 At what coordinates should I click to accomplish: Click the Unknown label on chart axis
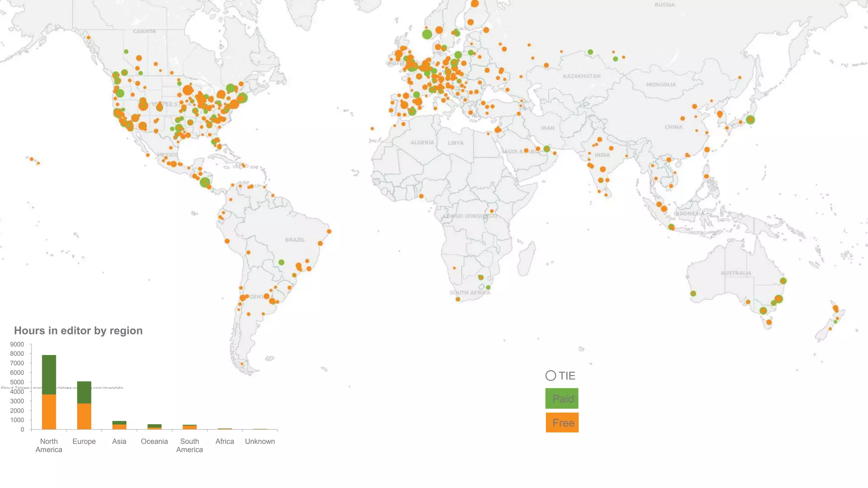pos(260,441)
